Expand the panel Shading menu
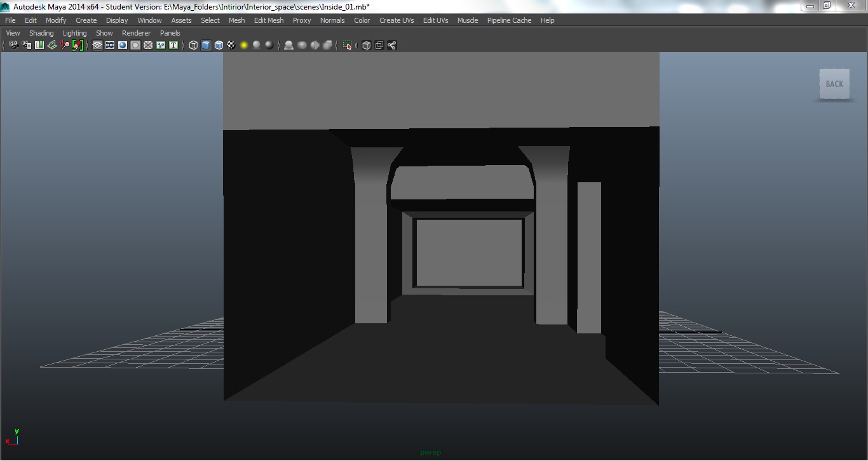Viewport: 868px width, 461px height. pos(41,33)
